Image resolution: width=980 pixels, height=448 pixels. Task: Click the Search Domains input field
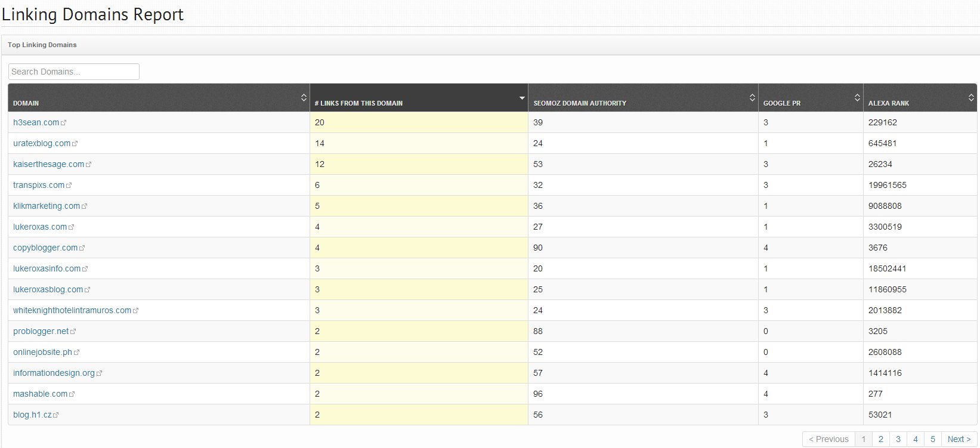click(74, 72)
